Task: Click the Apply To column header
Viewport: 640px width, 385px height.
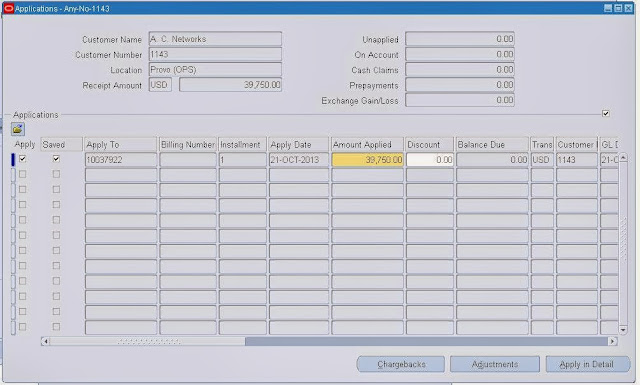Action: tap(121, 145)
